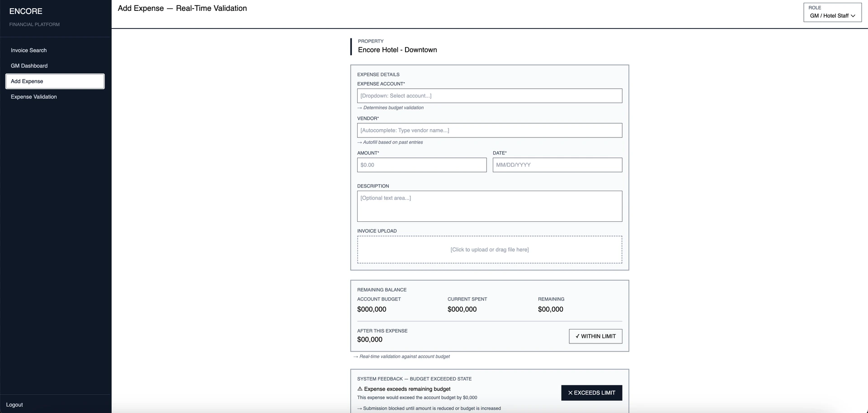Click the checkmark on Within Limit badge

click(577, 336)
